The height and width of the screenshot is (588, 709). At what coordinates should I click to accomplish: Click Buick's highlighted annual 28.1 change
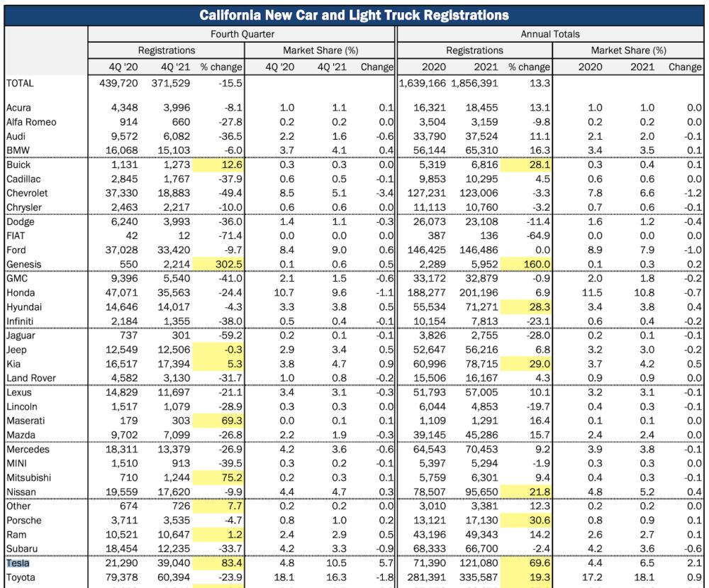[x=526, y=165]
